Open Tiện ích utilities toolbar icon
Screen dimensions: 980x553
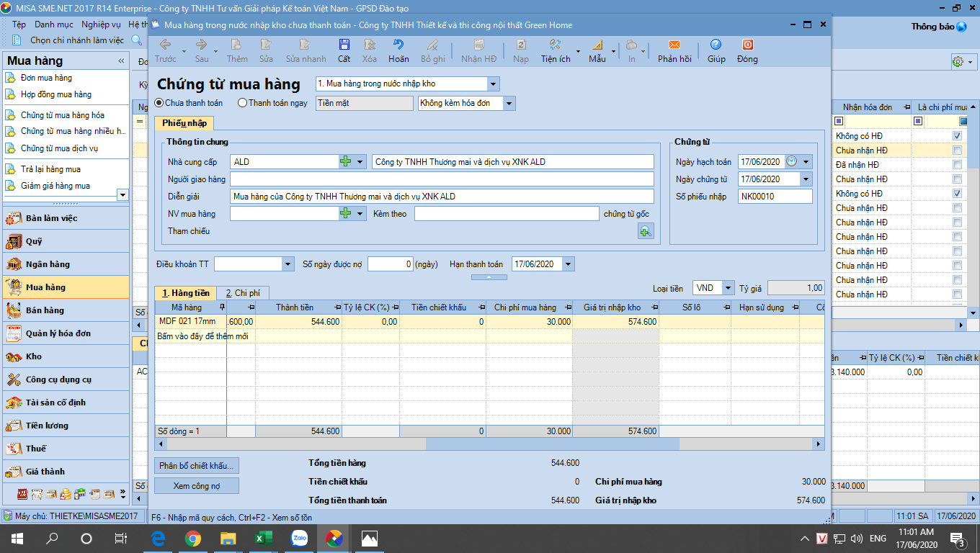pos(555,45)
